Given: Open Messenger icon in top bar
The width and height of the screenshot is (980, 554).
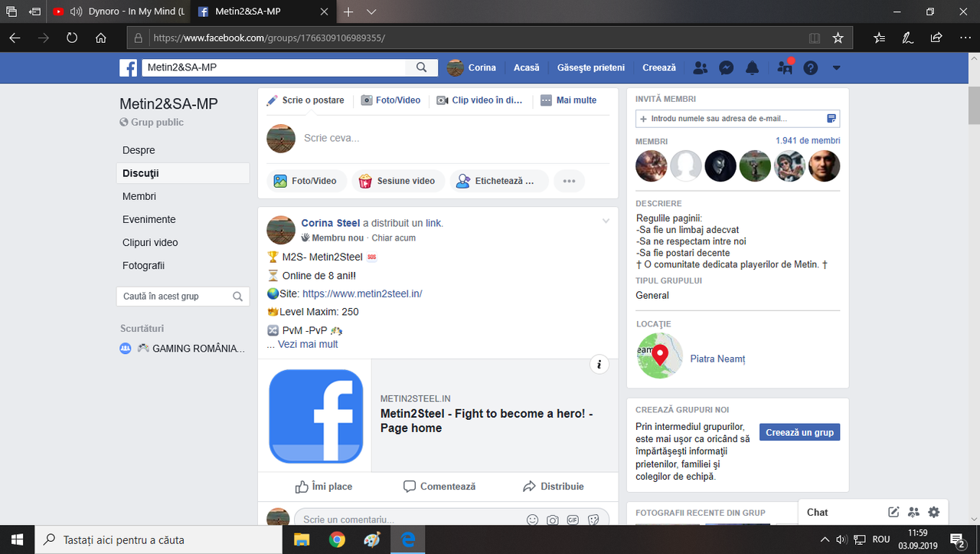Looking at the screenshot, I should (727, 67).
